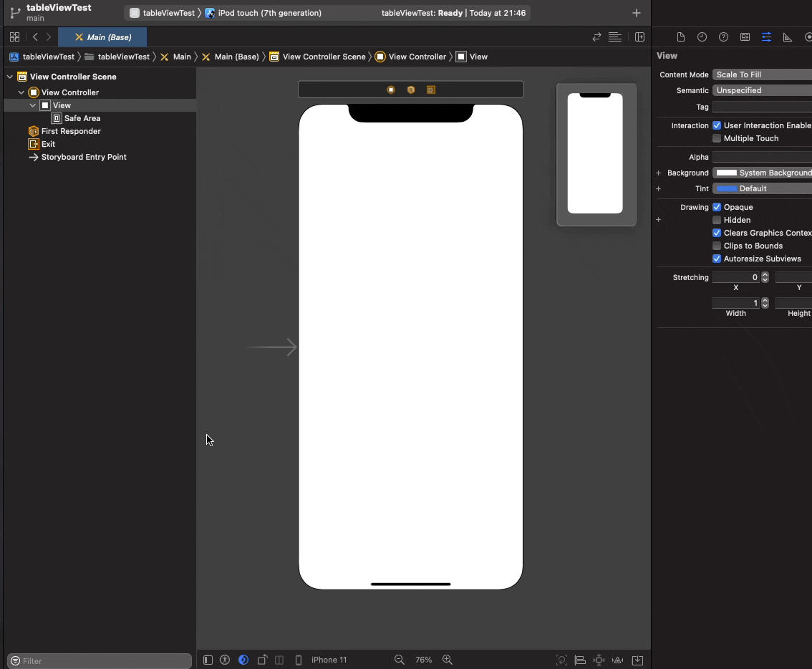The width and height of the screenshot is (812, 669).
Task: Enable Clips to Bounds
Action: pos(716,246)
